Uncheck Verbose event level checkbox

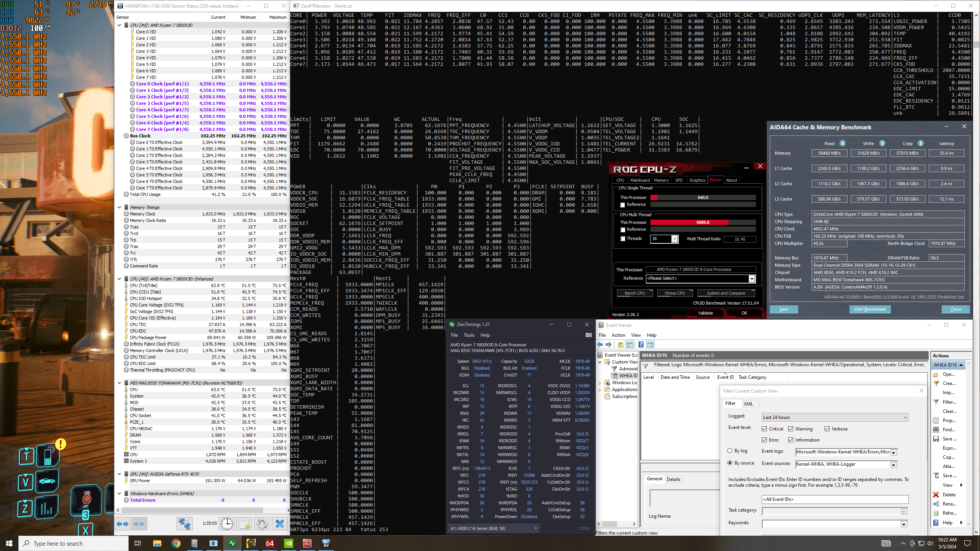827,429
